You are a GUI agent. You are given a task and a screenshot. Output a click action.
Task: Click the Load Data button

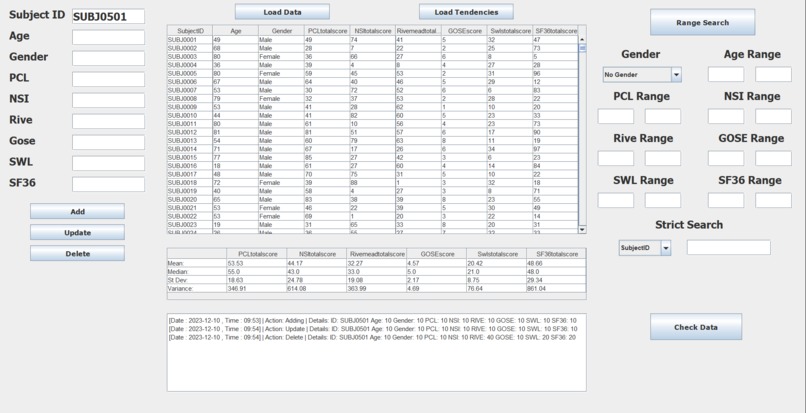point(282,12)
